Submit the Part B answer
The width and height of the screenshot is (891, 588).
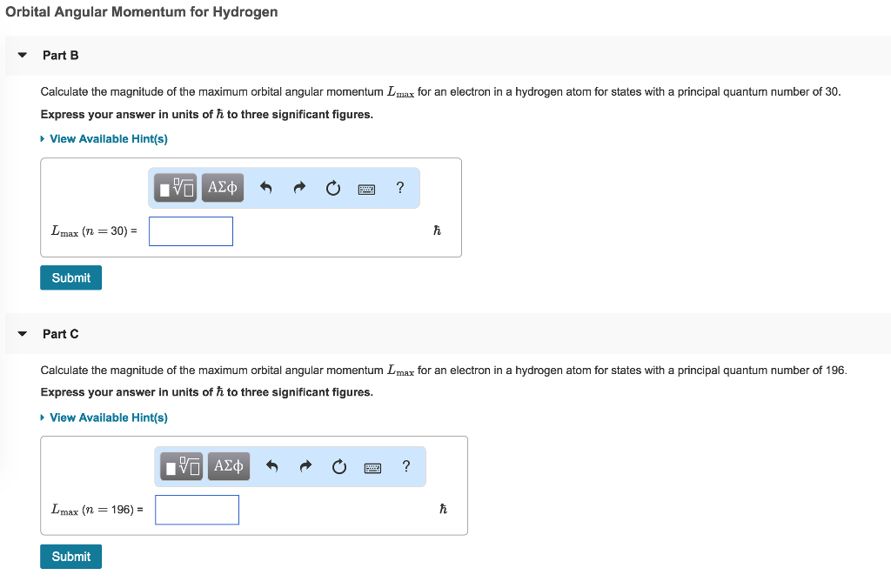click(x=70, y=277)
